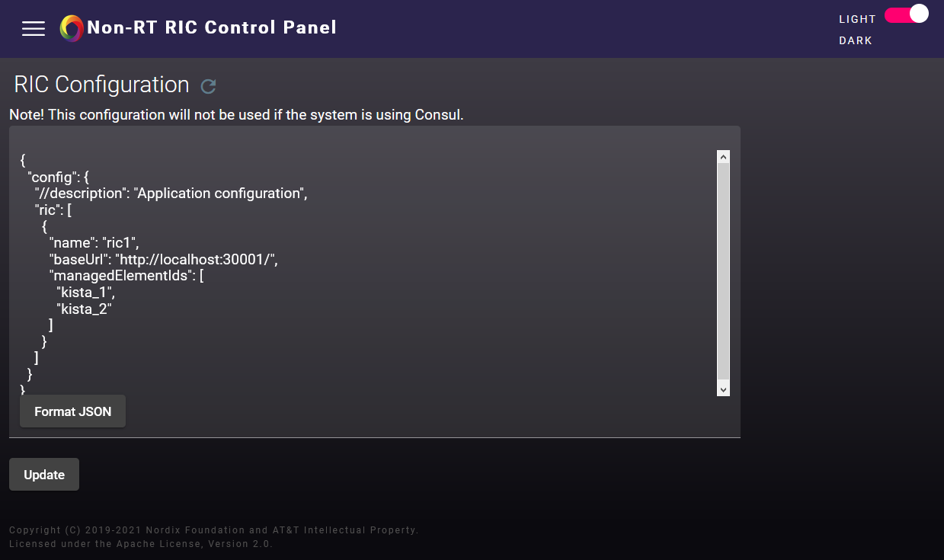This screenshot has height=560, width=944.
Task: Select the DARK theme option
Action: (x=855, y=40)
